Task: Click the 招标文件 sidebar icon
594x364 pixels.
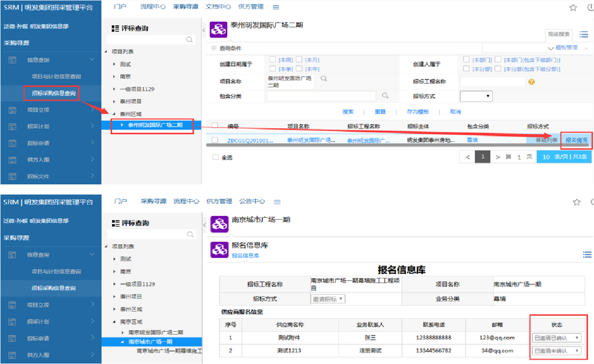Action: click(x=13, y=176)
